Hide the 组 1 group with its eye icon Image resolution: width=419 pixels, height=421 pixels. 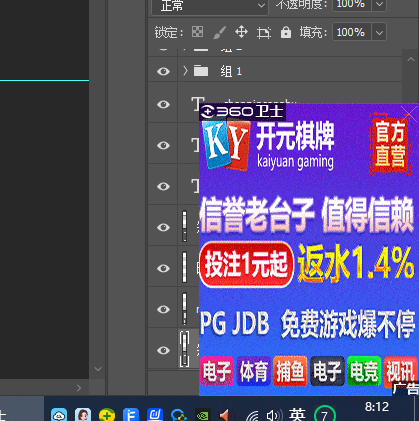(163, 71)
